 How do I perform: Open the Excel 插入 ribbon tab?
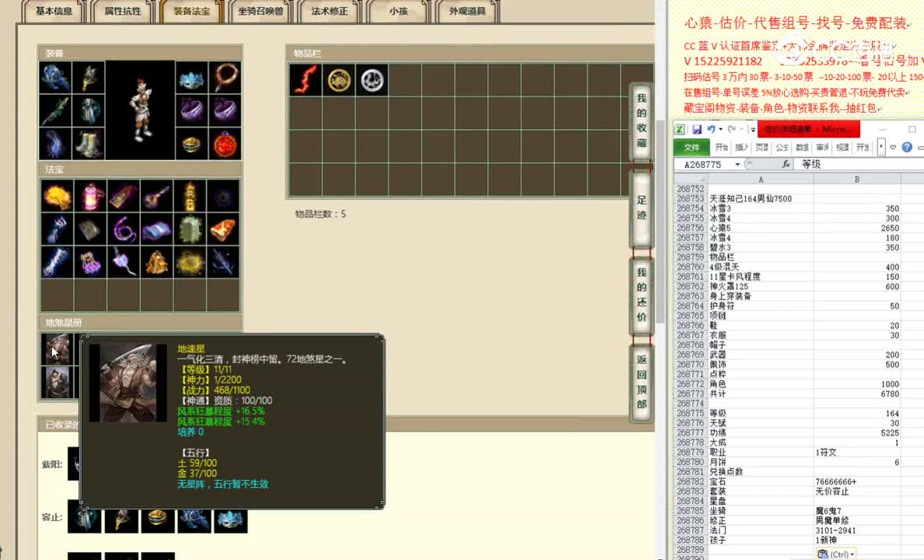[741, 147]
